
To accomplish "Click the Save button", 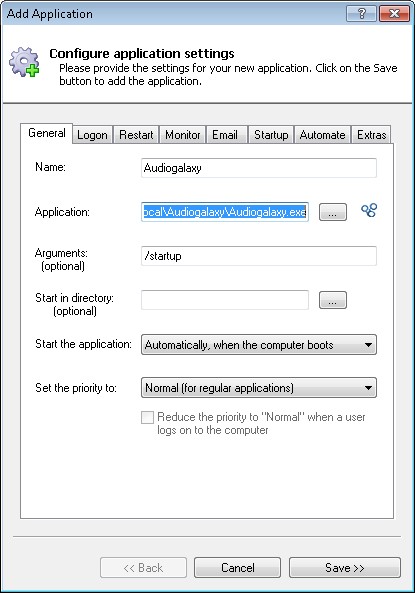I will click(345, 568).
